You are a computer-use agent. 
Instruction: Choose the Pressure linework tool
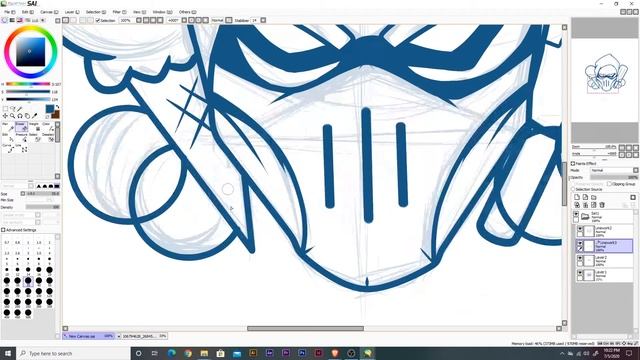21,138
